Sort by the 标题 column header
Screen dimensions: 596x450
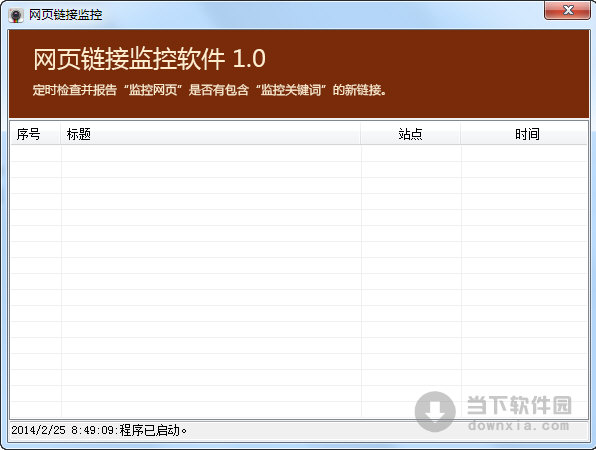click(210, 134)
